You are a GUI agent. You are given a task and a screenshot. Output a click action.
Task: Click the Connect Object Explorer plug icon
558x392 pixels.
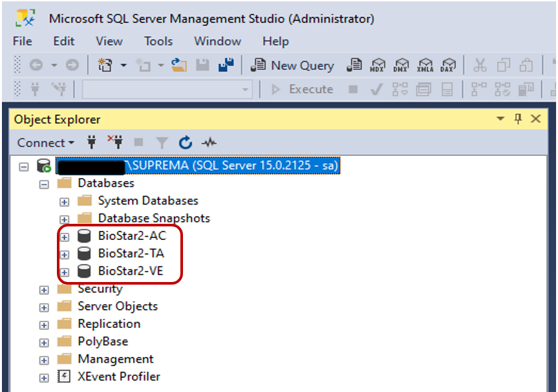click(92, 142)
